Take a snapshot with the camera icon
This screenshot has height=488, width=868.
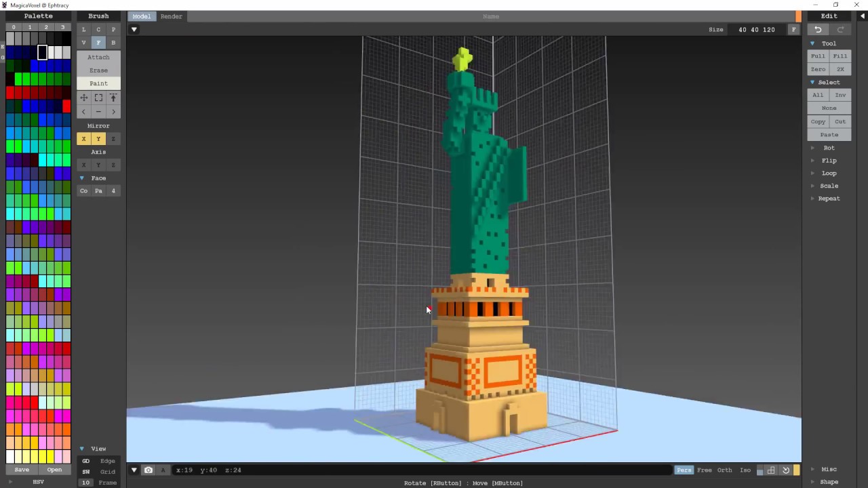pos(149,470)
